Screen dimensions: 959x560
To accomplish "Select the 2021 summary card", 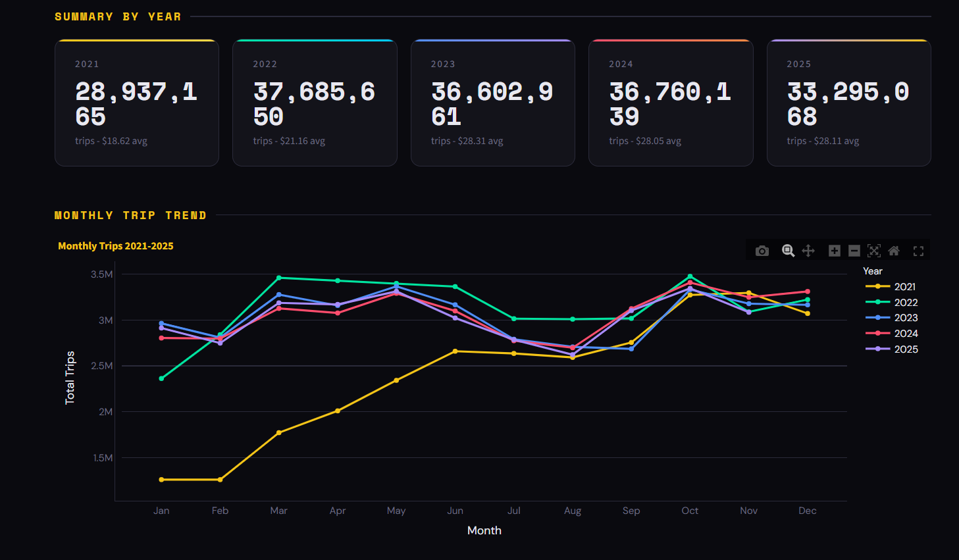I will pos(137,103).
